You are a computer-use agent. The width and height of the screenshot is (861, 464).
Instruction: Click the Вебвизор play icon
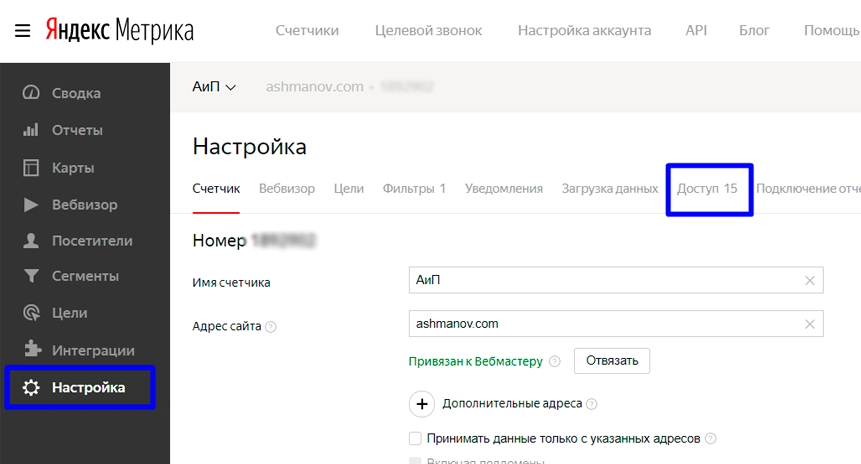tap(31, 205)
